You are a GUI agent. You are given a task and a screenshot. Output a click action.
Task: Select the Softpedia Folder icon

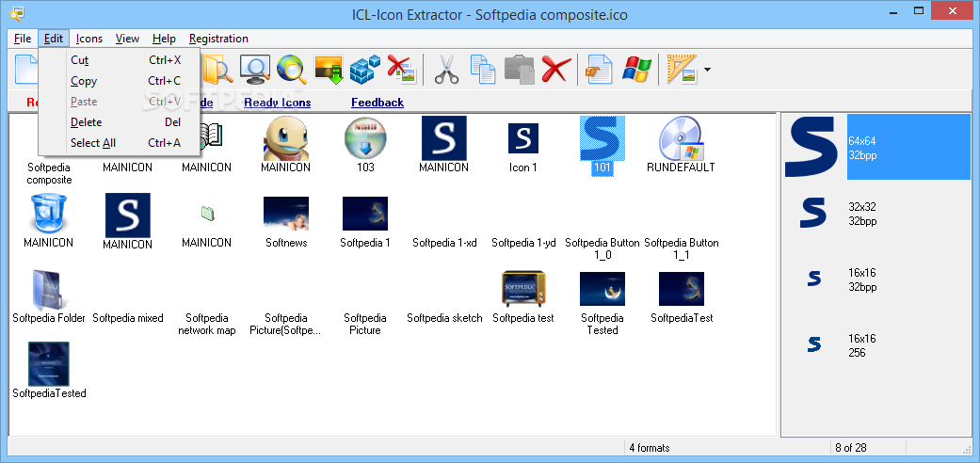(49, 289)
